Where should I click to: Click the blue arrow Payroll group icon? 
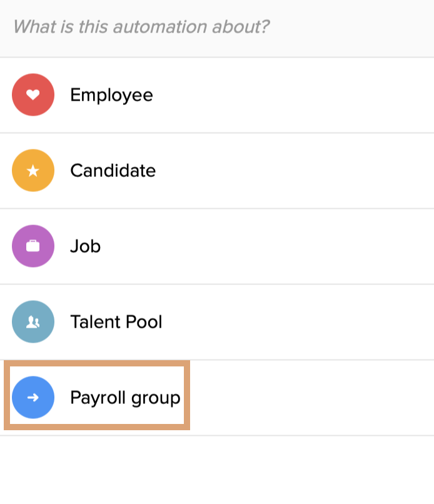[x=33, y=396]
